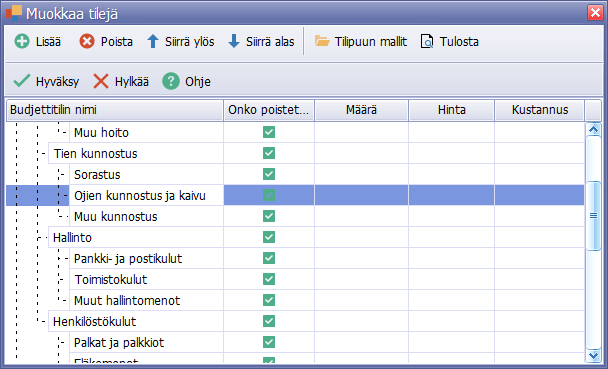This screenshot has width=608, height=369.
Task: Click the scrollbar up arrow
Action: click(593, 129)
